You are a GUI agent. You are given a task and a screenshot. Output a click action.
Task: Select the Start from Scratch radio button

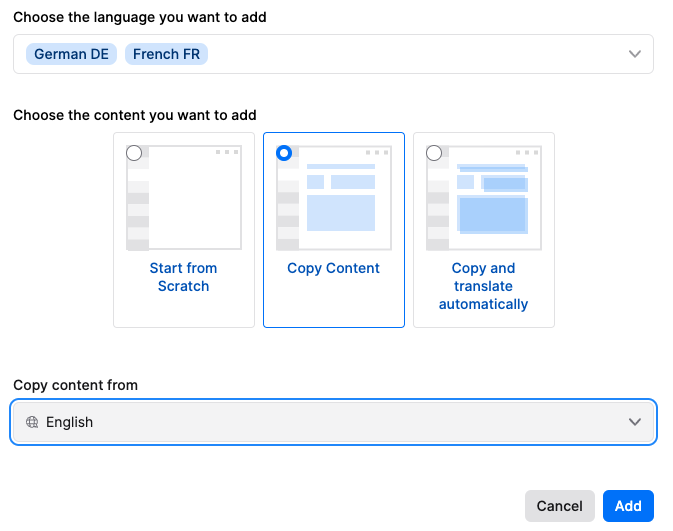point(134,153)
